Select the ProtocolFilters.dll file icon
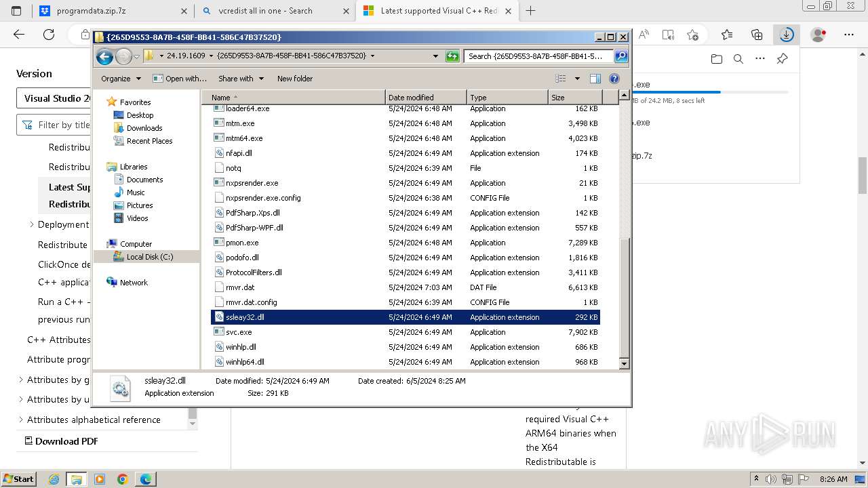 pyautogui.click(x=219, y=272)
